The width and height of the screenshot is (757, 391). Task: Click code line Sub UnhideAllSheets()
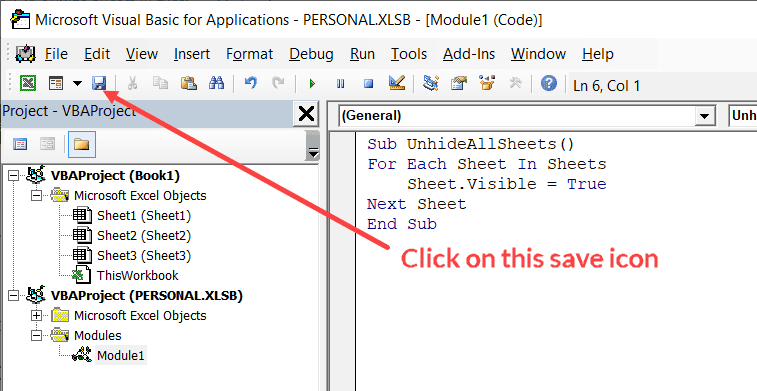[x=471, y=144]
